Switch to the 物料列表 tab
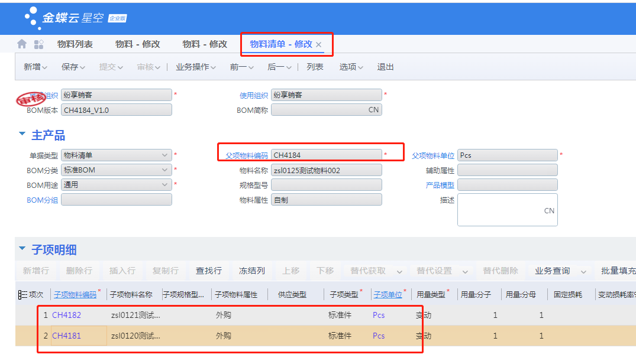Viewport: 636px width, 364px height. coord(75,44)
